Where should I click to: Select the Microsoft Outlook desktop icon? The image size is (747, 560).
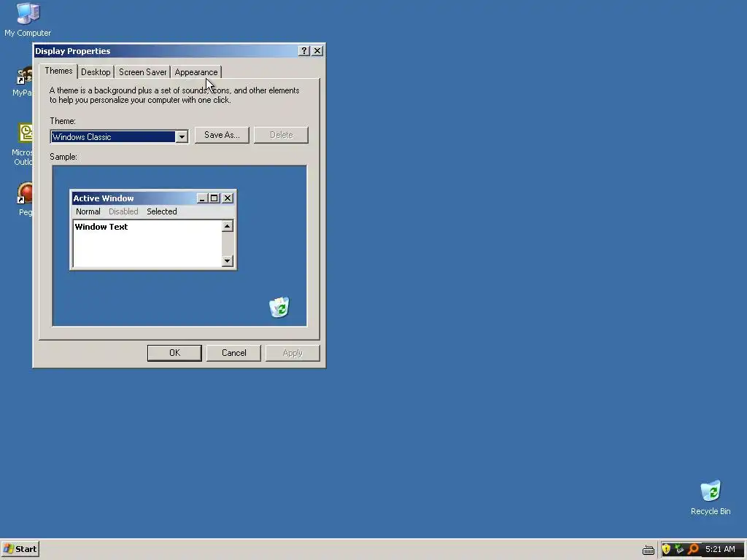pyautogui.click(x=24, y=144)
